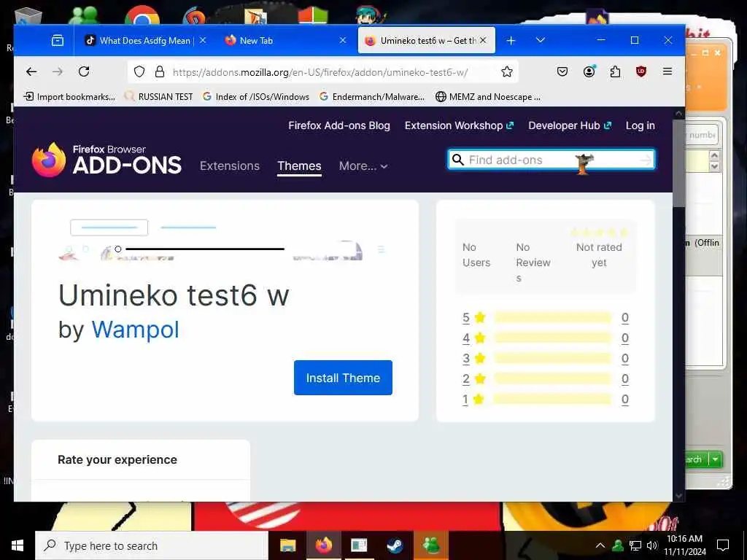Click the 1 star rating bar row
Screen dimensions: 747x560
coord(546,400)
